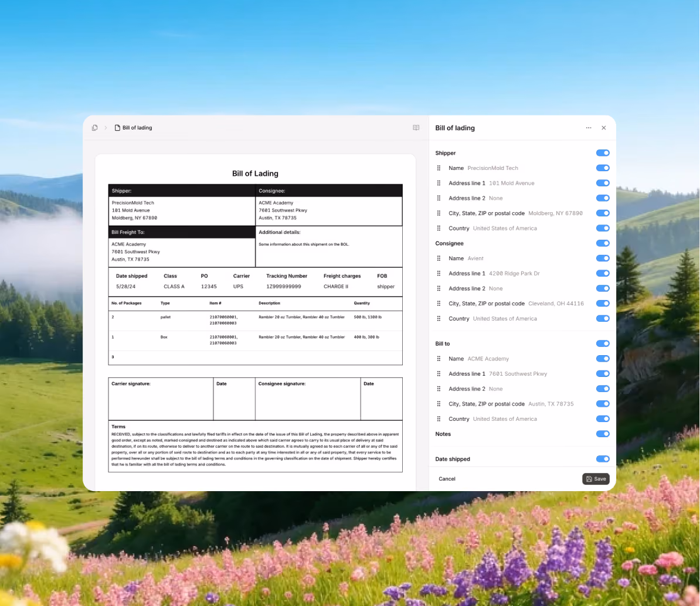Click the Date shipped section label
This screenshot has height=606, width=700.
(x=453, y=459)
